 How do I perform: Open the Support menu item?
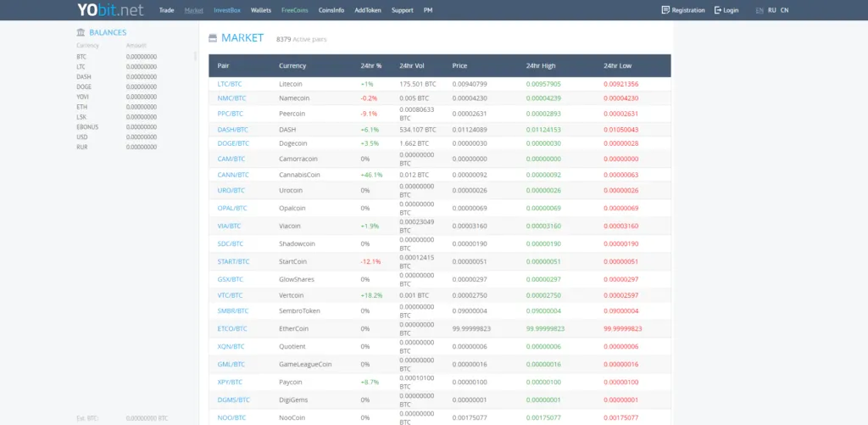pyautogui.click(x=403, y=10)
